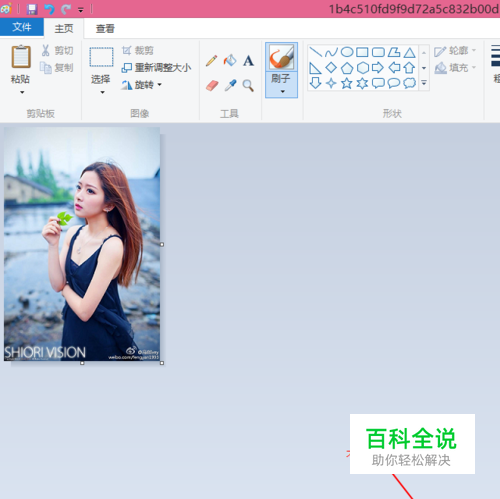Select the Color picker eyedropper tool
The image size is (500, 499).
pyautogui.click(x=230, y=86)
